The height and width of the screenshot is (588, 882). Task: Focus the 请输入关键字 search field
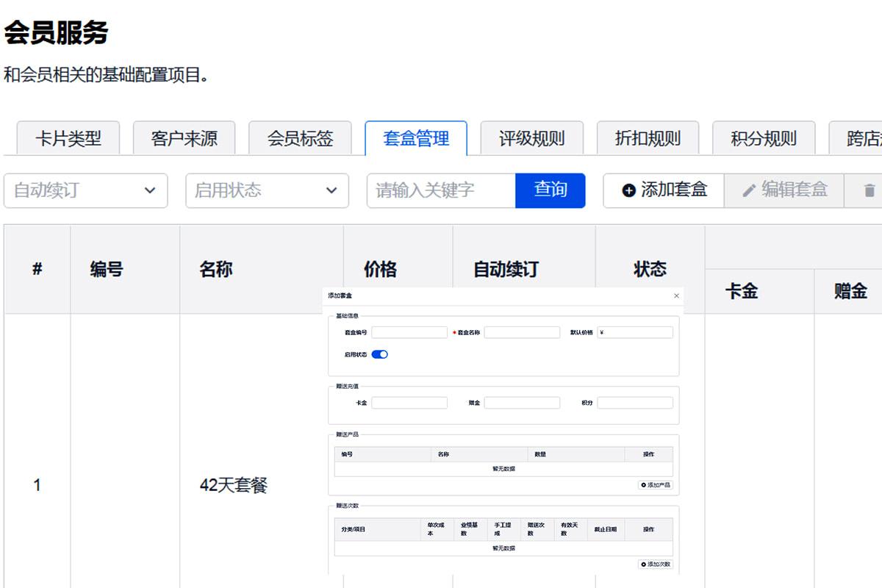441,190
